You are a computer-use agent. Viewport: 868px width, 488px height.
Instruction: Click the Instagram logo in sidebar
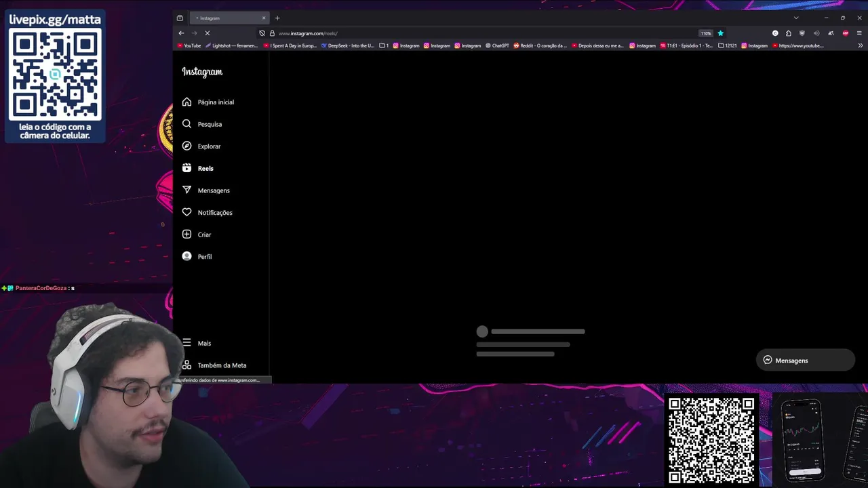pyautogui.click(x=202, y=72)
